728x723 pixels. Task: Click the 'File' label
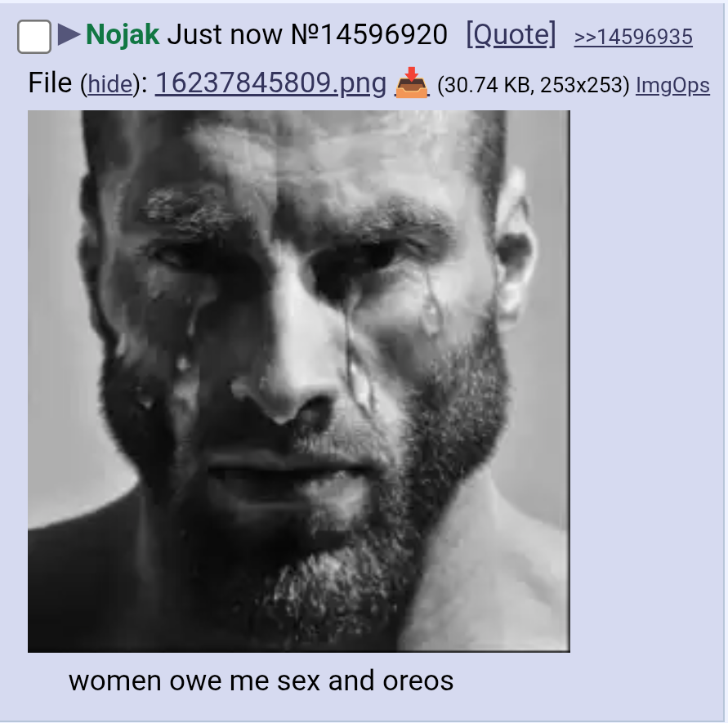tap(50, 83)
